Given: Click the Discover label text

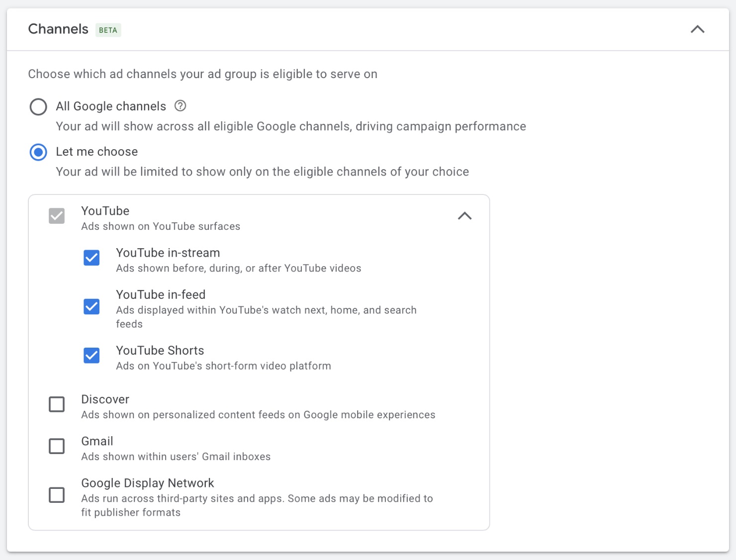Looking at the screenshot, I should point(105,399).
